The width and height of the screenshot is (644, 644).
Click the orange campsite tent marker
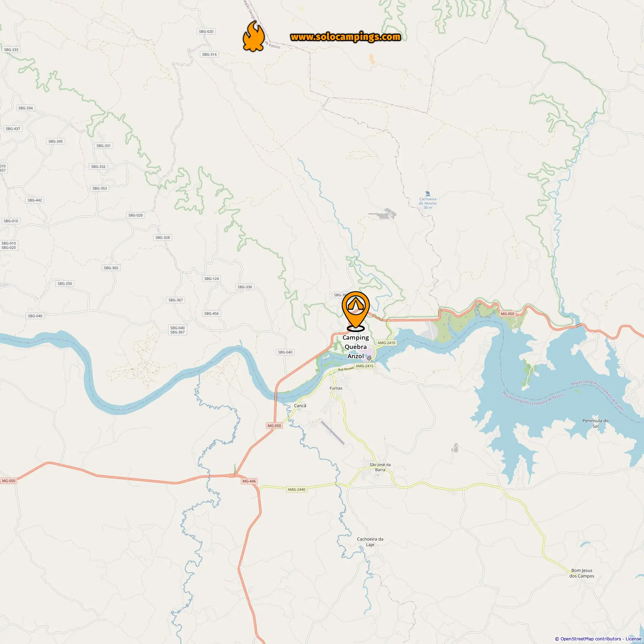tap(355, 311)
